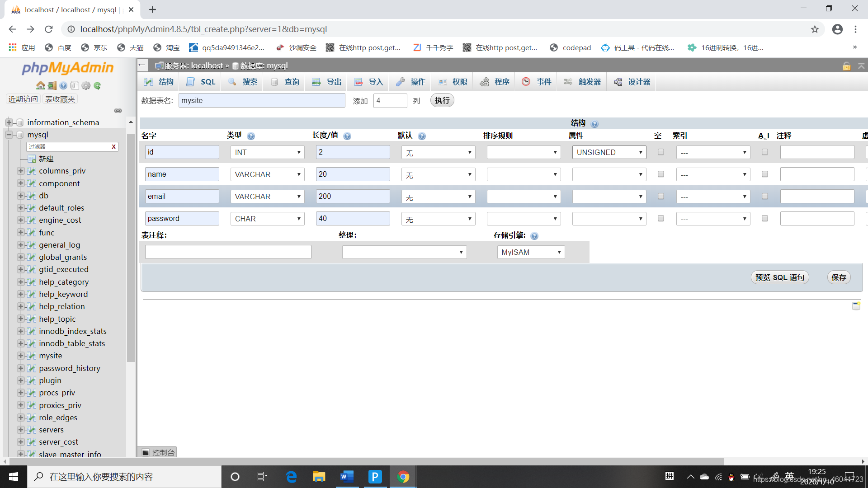Click the 程序 (Routines) menu tab
The height and width of the screenshot is (488, 868).
point(501,82)
